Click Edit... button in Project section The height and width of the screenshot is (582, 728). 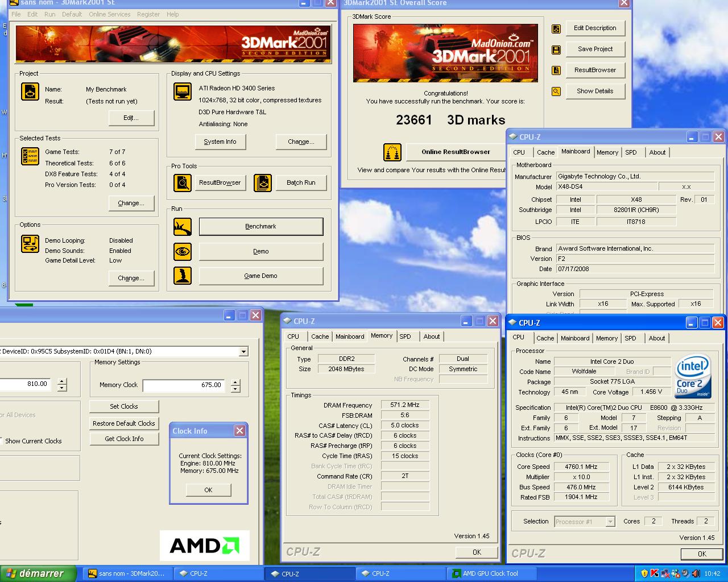131,118
